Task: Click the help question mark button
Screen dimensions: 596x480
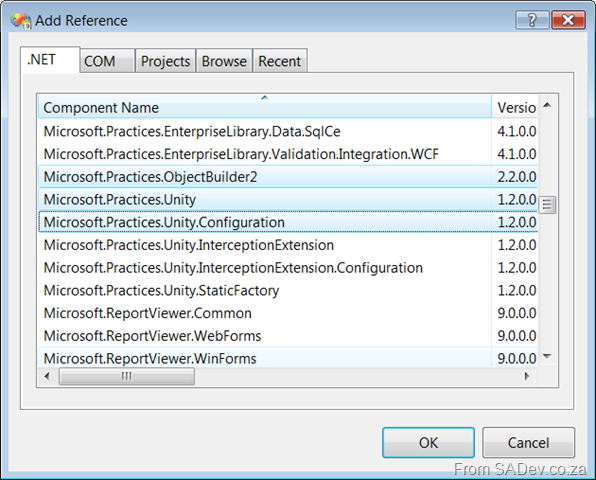Action: 532,20
